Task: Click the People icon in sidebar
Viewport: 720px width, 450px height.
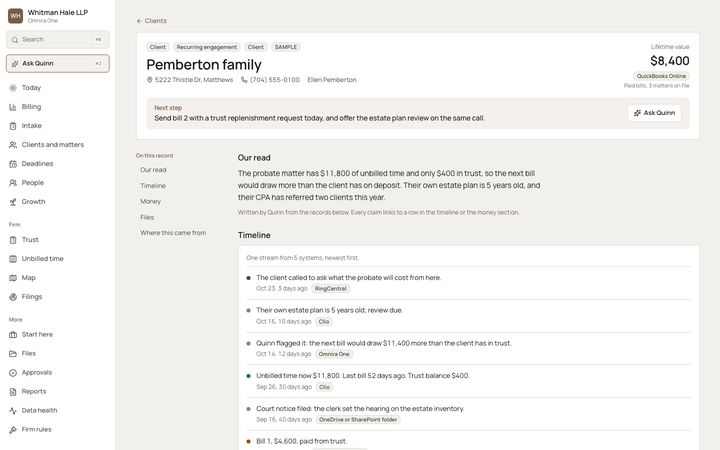Action: pyautogui.click(x=13, y=183)
